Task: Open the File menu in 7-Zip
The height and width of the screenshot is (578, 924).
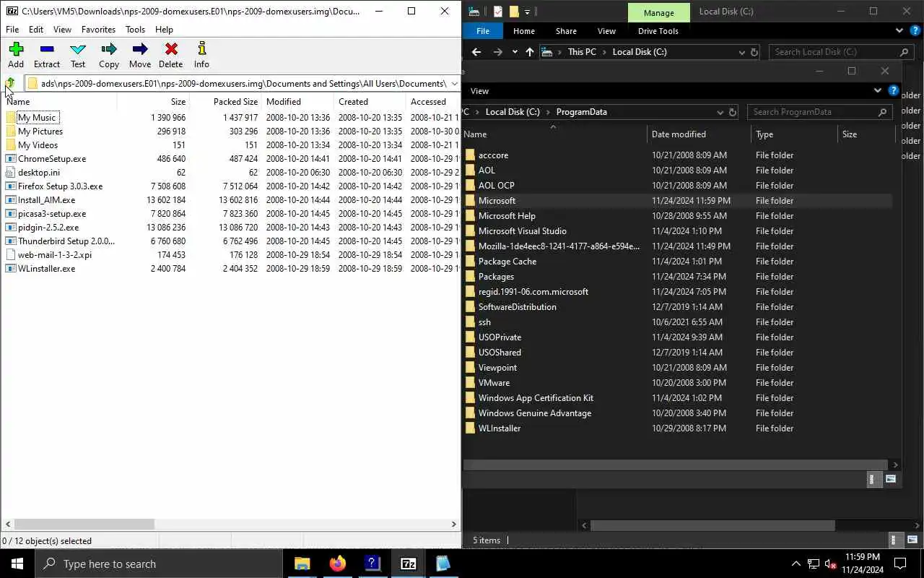Action: [x=12, y=30]
